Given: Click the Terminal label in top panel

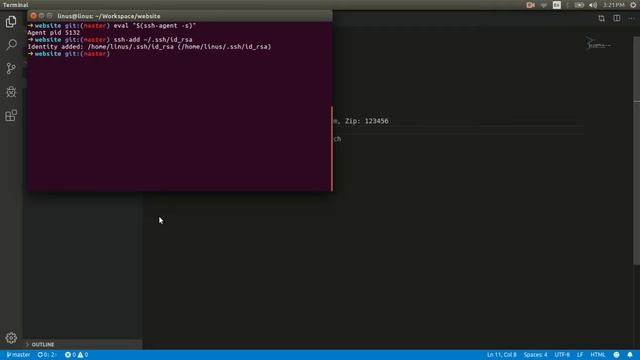Looking at the screenshot, I should pyautogui.click(x=16, y=5).
